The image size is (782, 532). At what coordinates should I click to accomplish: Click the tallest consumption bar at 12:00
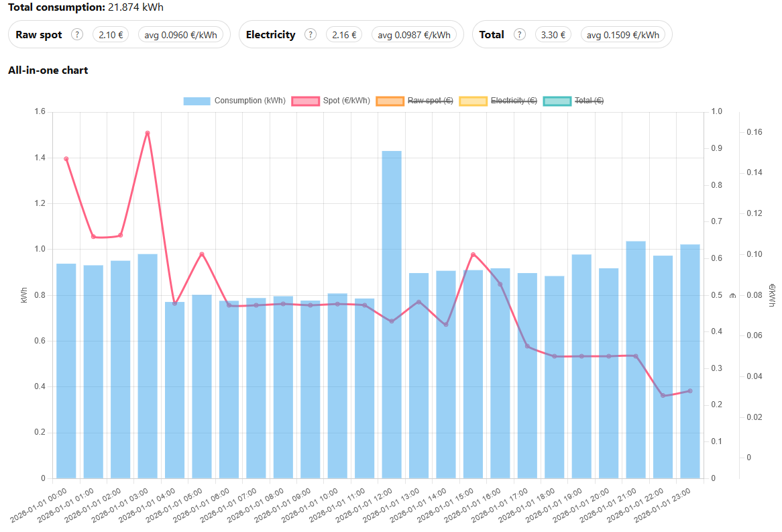(392, 315)
